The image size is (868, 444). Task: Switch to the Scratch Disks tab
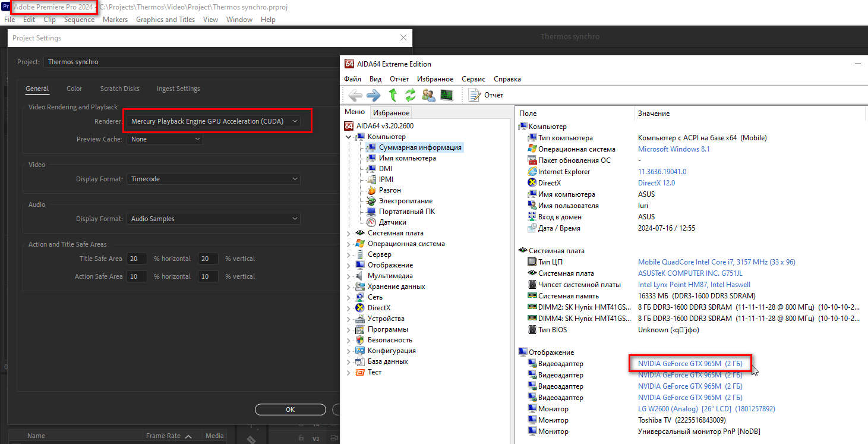click(x=119, y=89)
